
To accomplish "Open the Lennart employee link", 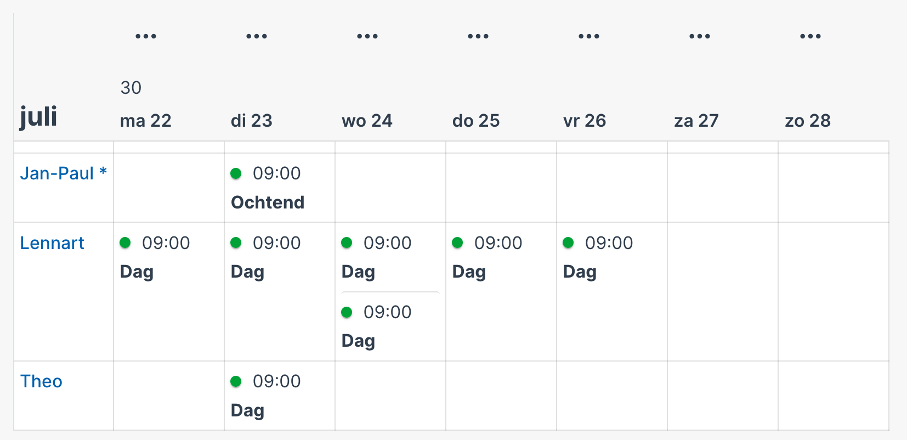I will coord(52,243).
